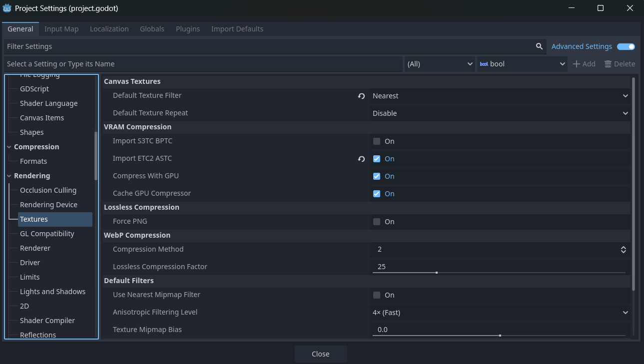The height and width of the screenshot is (364, 644).
Task: Open the Default Texture Repeat dropdown
Action: point(500,113)
